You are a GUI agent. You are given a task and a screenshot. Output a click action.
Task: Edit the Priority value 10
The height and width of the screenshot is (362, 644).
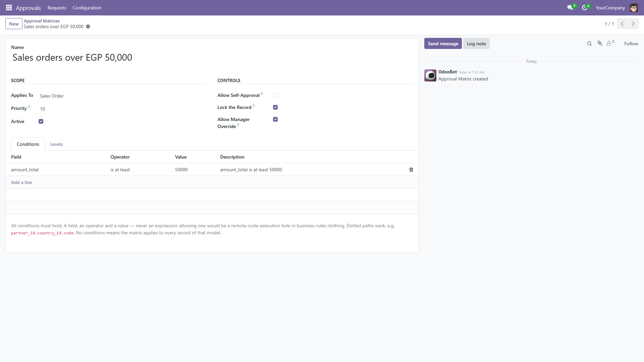(x=123, y=109)
